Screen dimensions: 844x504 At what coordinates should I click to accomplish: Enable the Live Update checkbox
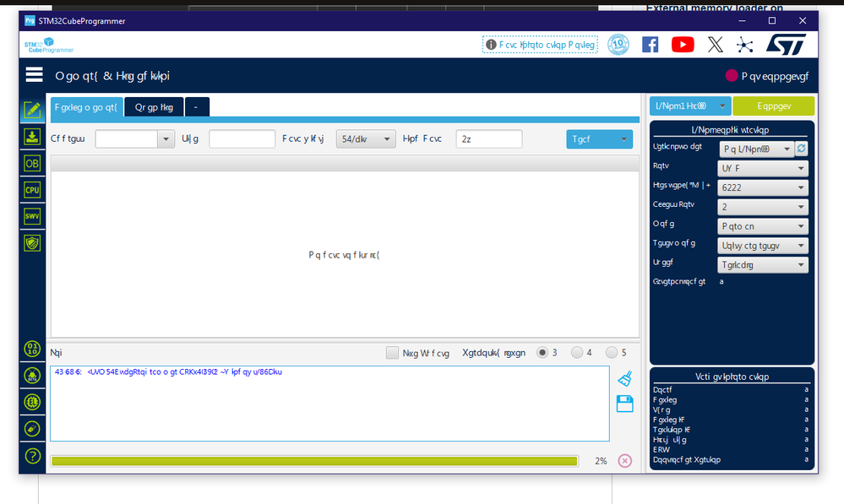click(x=392, y=352)
